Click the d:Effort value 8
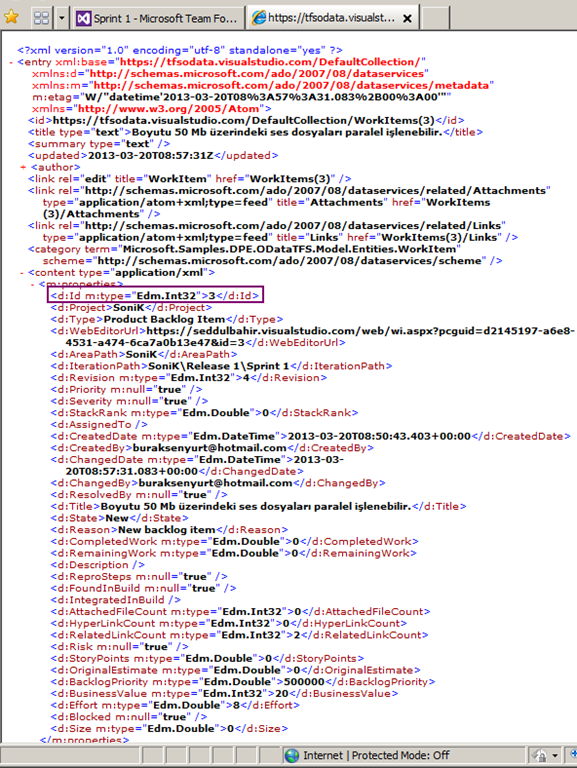The width and height of the screenshot is (577, 768). tap(237, 705)
